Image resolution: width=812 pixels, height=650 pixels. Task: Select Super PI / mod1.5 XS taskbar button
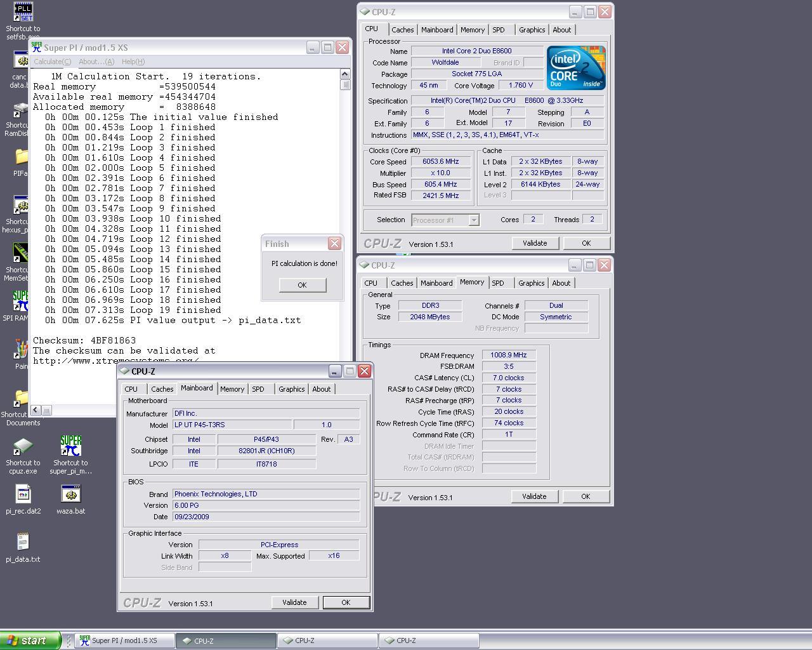[x=125, y=640]
